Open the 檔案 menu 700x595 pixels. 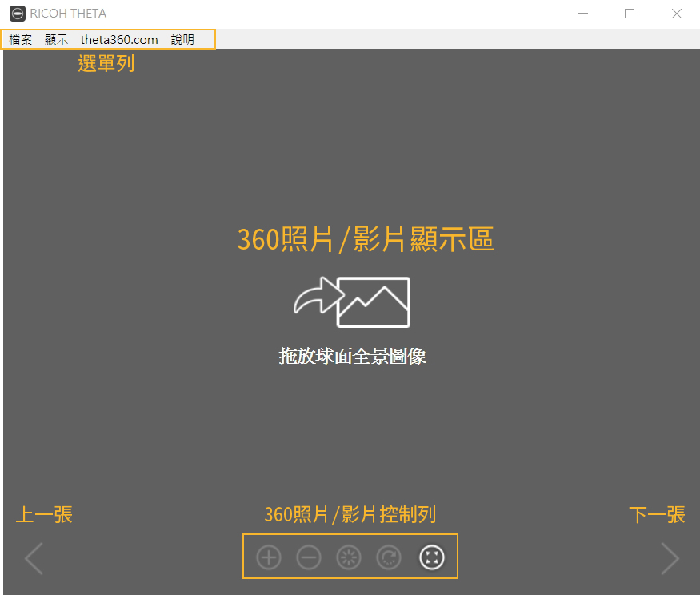point(21,39)
